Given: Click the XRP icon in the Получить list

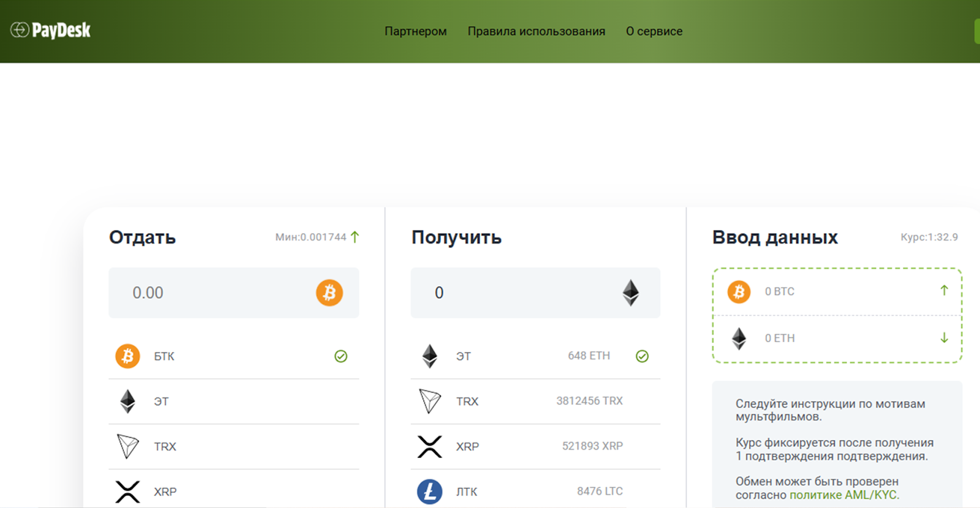Looking at the screenshot, I should tap(429, 447).
